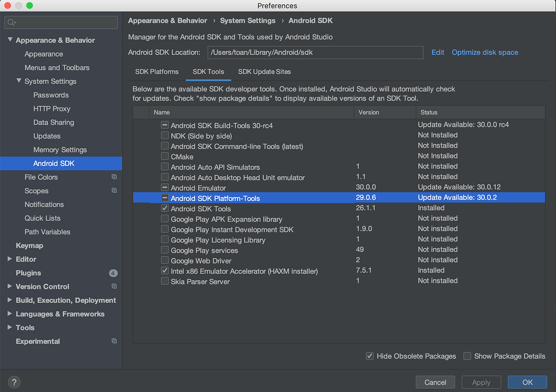
Task: Click the Cancel button
Action: click(x=435, y=382)
